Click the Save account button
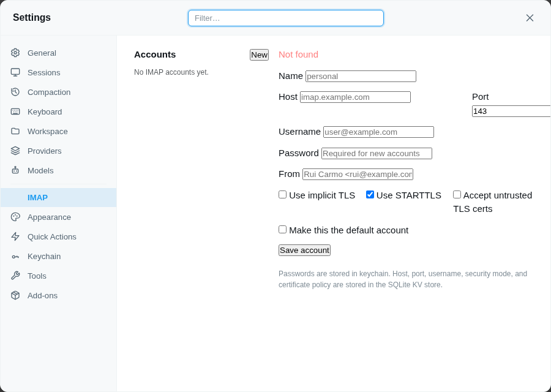551x392 pixels. tap(304, 251)
